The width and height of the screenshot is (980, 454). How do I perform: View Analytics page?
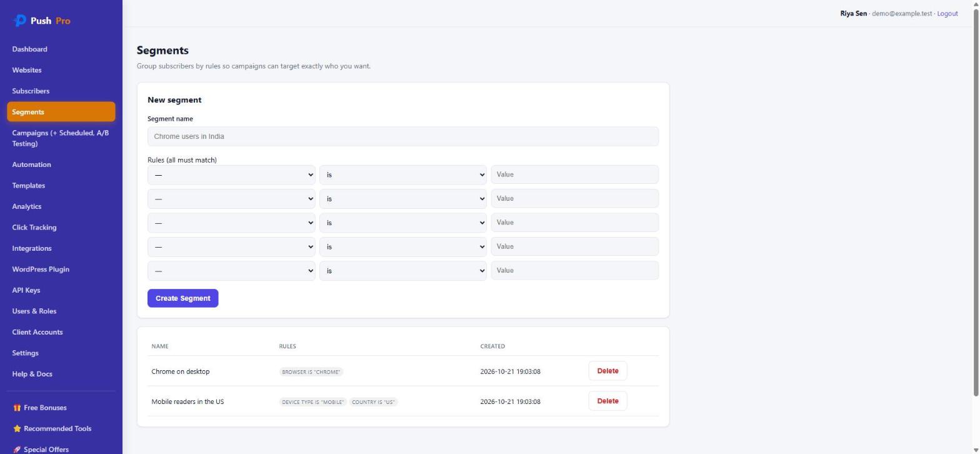click(x=61, y=206)
